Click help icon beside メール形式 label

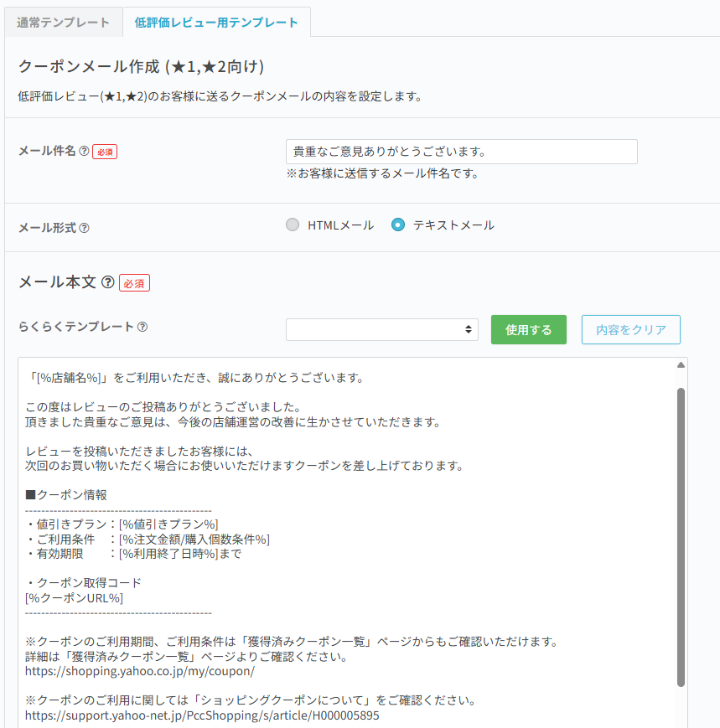click(84, 227)
